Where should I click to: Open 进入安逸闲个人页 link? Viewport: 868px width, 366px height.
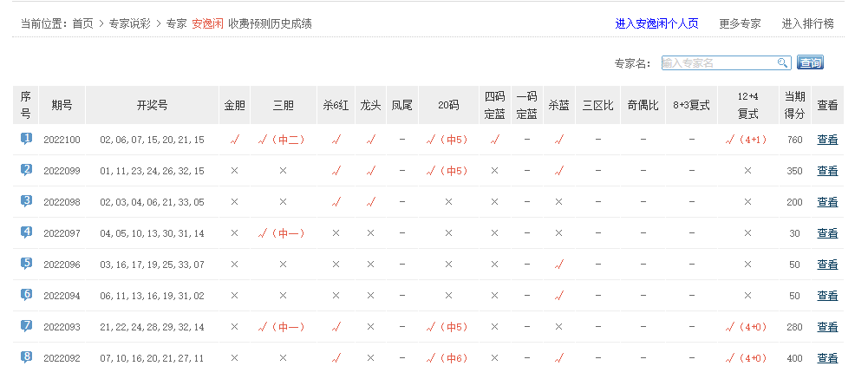pyautogui.click(x=656, y=24)
